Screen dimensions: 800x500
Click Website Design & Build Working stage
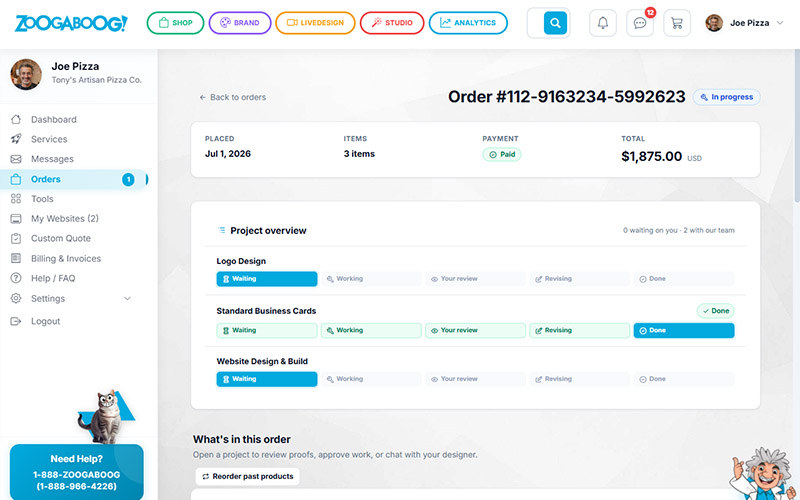(x=371, y=379)
